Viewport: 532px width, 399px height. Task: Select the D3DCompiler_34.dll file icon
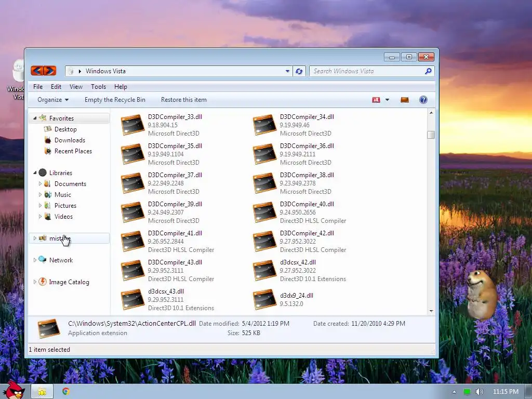[x=264, y=125]
